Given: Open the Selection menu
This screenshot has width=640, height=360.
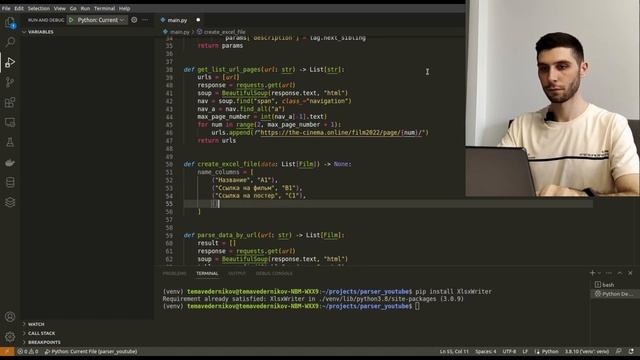Looking at the screenshot, I should click(x=38, y=8).
